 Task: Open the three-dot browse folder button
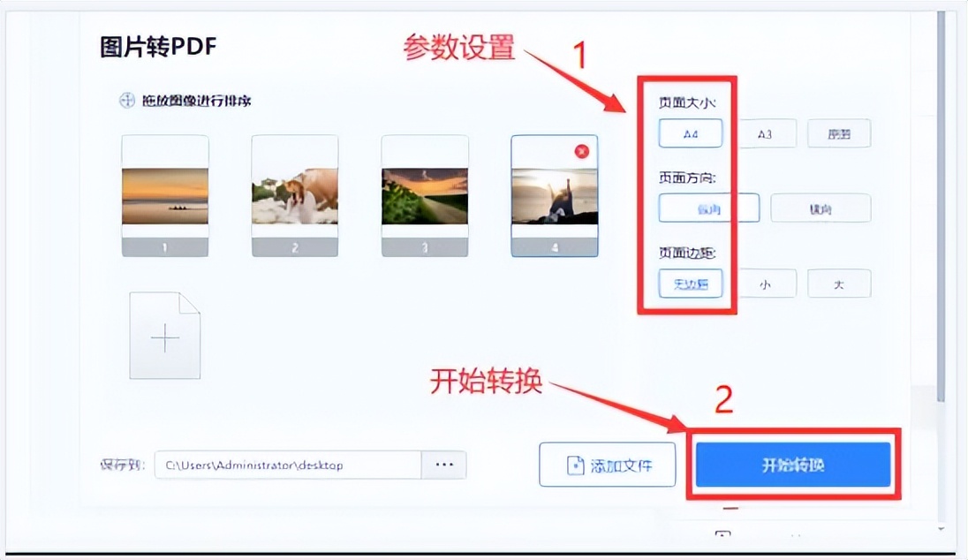coord(444,465)
